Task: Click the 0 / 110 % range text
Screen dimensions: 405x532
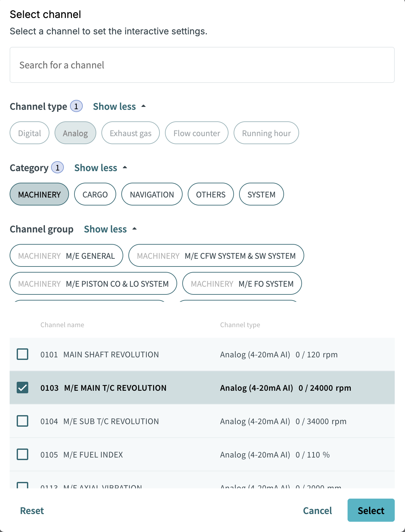Action: (x=313, y=455)
